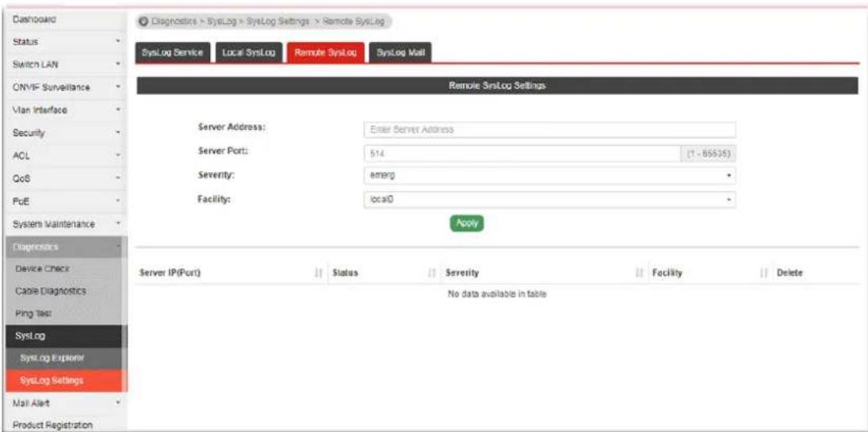Select the Remote SysLog tab
This screenshot has height=432, width=868.
coord(326,52)
